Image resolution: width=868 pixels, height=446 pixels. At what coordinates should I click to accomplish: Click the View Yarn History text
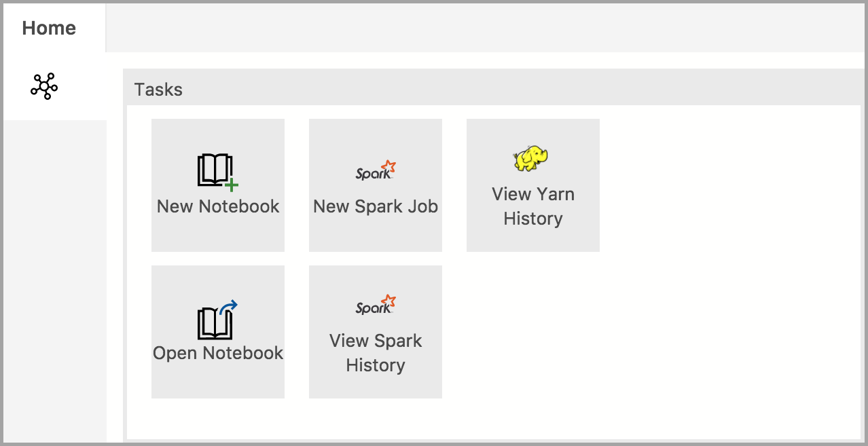coord(533,206)
